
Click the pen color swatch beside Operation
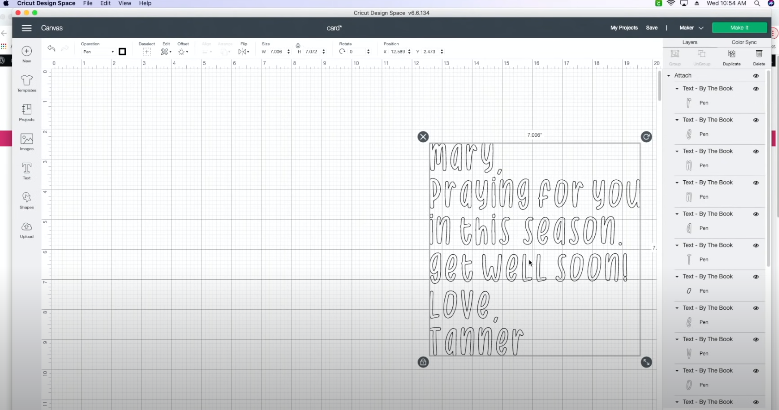click(x=123, y=51)
